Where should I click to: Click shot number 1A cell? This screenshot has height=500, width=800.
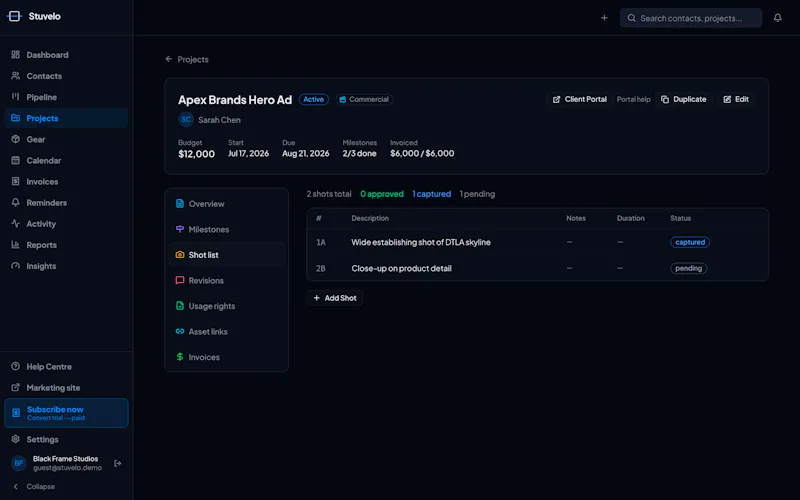click(320, 242)
